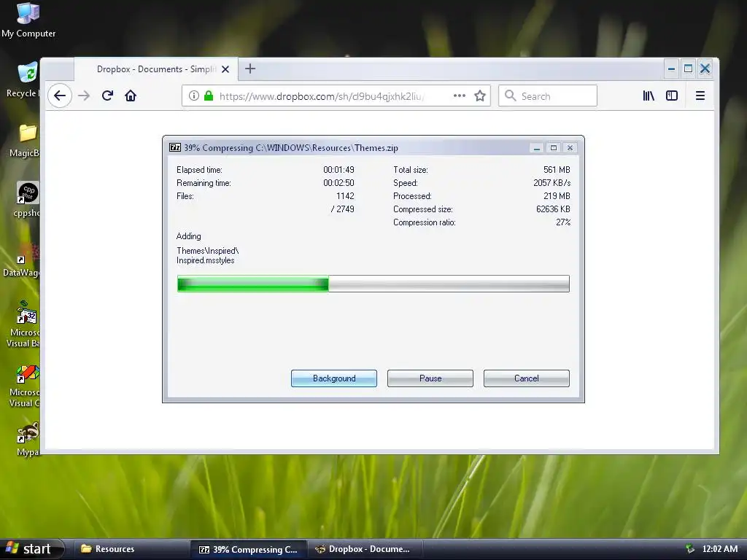Screen dimensions: 747x560
Task: Click the forward navigation arrow
Action: [x=84, y=96]
